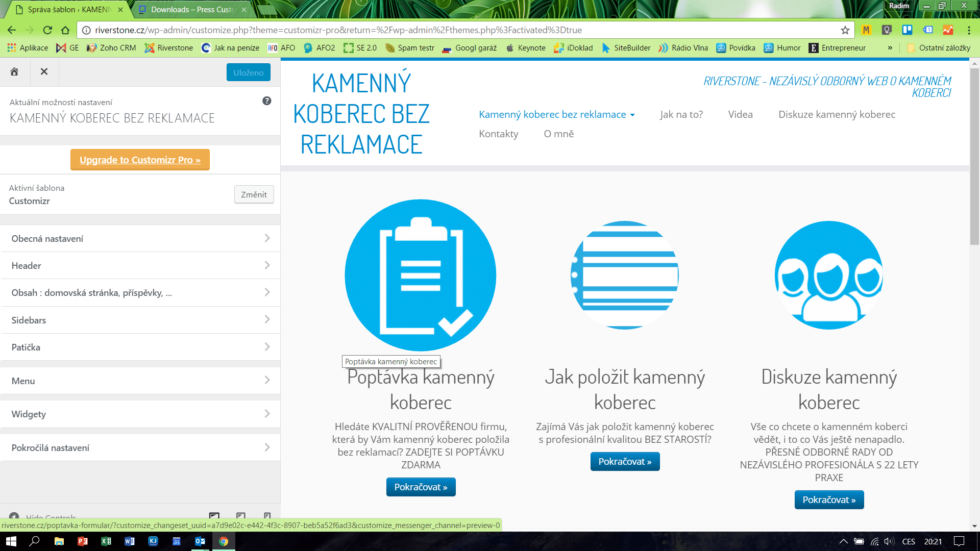Close the theme customizer panel
This screenshot has width=980, height=551.
click(44, 72)
